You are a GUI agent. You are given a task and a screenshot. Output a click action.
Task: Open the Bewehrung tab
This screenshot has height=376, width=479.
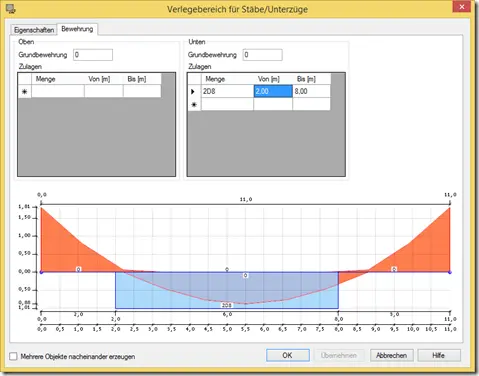pos(77,29)
